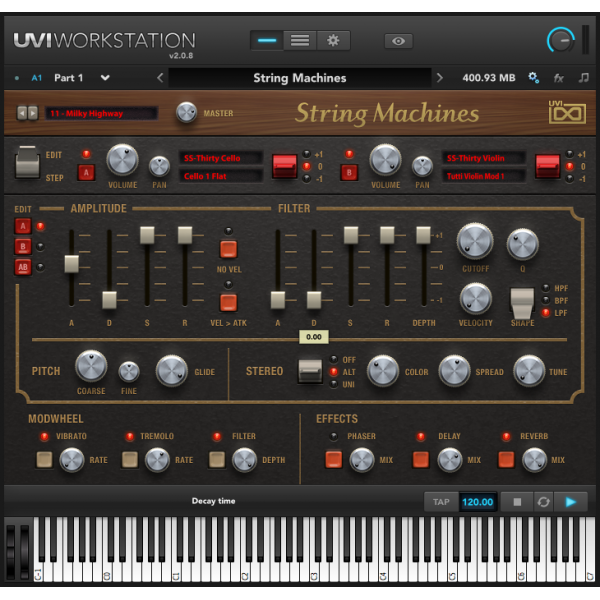600x600 pixels.
Task: Click the vibrato RATE knob
Action: click(72, 460)
